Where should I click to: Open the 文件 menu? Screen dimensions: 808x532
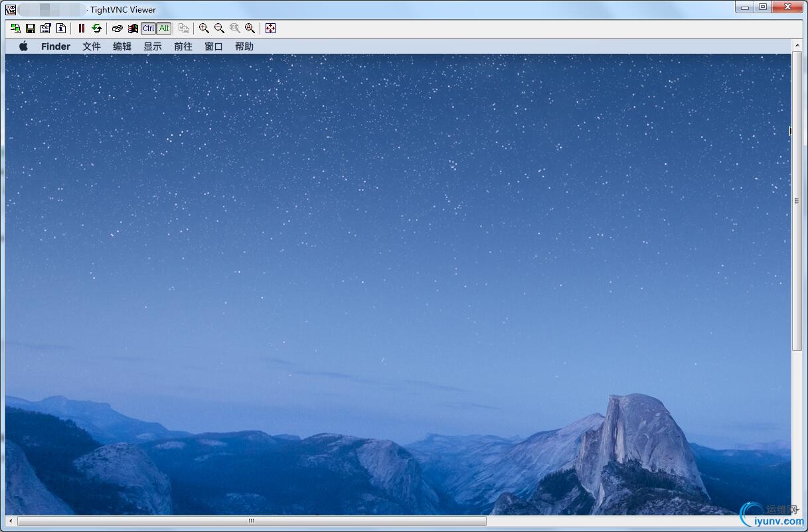tap(92, 46)
